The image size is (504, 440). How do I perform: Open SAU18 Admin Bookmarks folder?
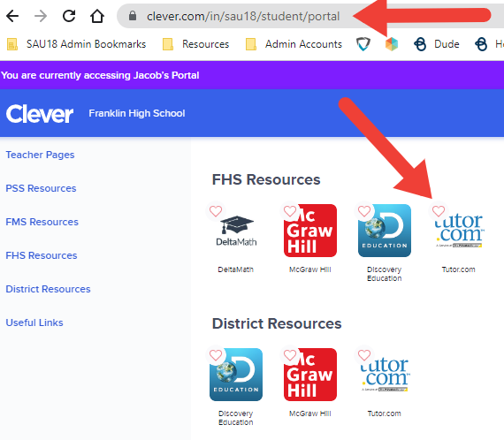tap(77, 44)
